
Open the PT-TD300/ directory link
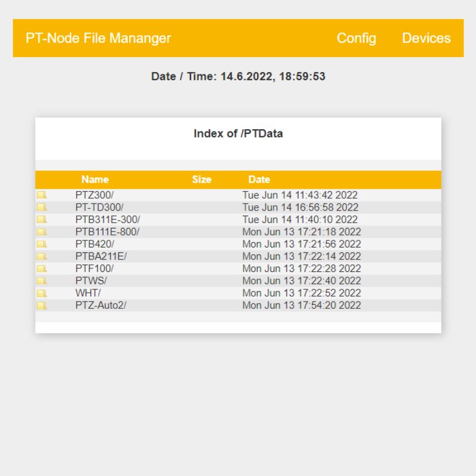tap(99, 208)
